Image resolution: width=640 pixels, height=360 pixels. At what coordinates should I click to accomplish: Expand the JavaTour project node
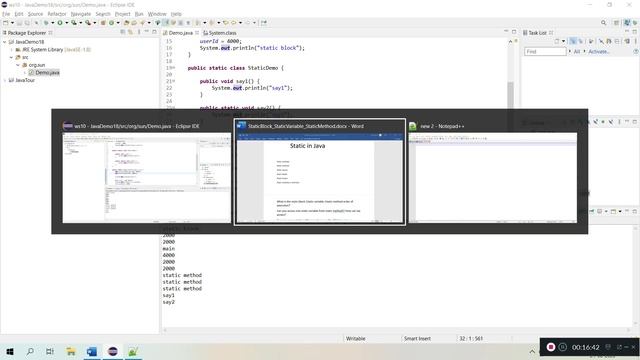click(x=4, y=80)
